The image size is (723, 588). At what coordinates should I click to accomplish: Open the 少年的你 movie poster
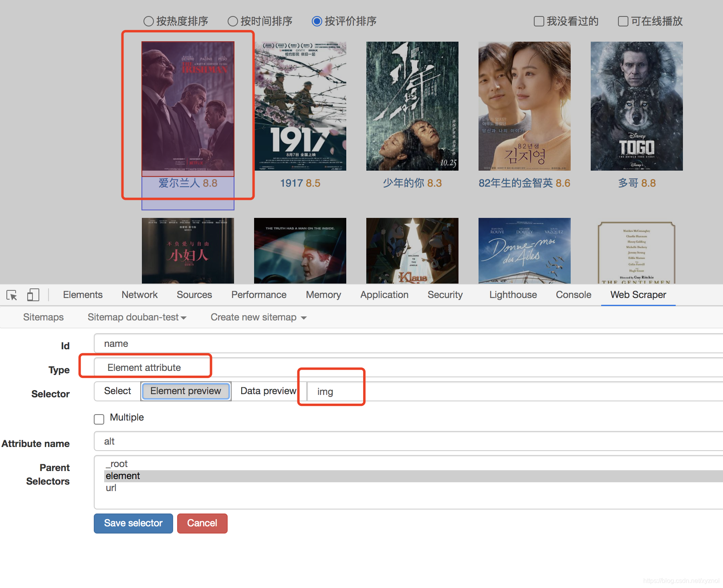tap(412, 106)
